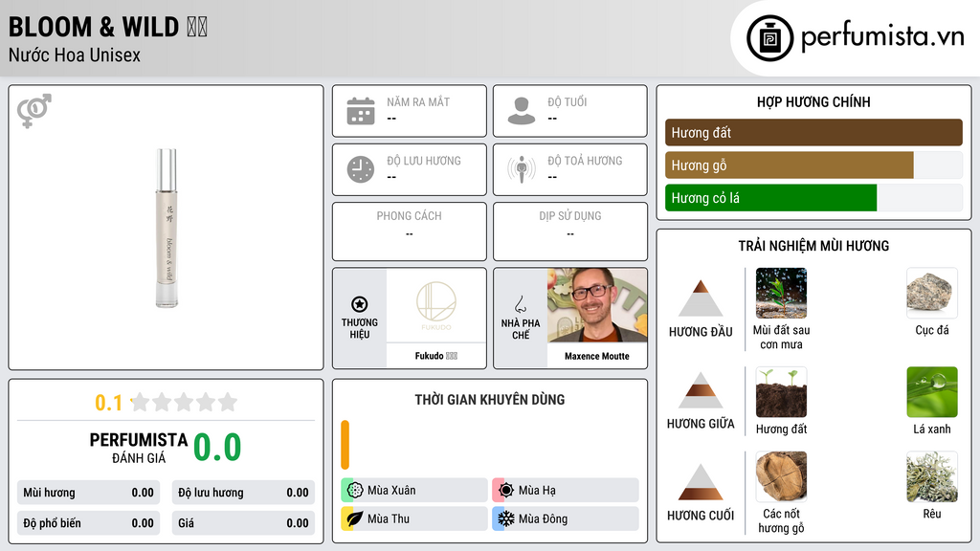Select the Mùi đất sau cơn mưa note image
The image size is (980, 551).
coord(781,293)
